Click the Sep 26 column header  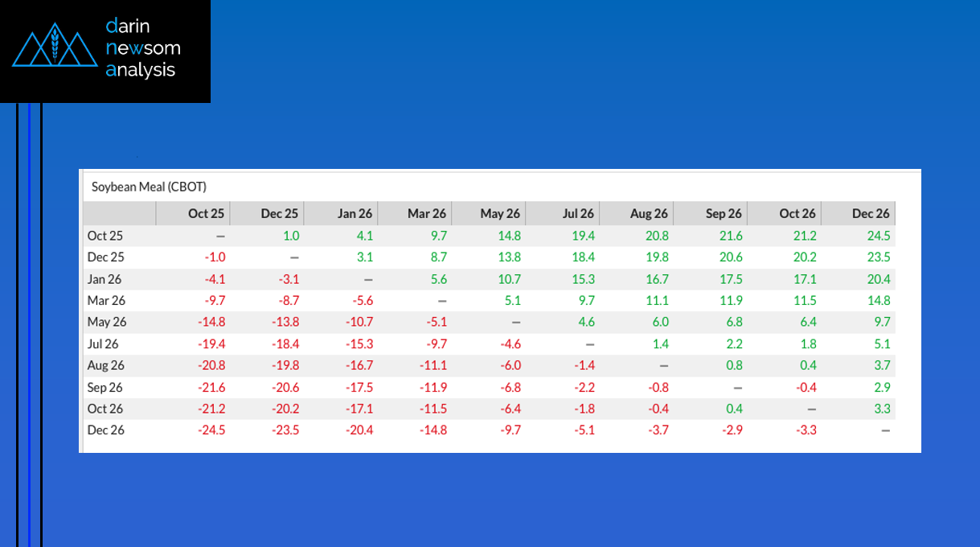724,213
